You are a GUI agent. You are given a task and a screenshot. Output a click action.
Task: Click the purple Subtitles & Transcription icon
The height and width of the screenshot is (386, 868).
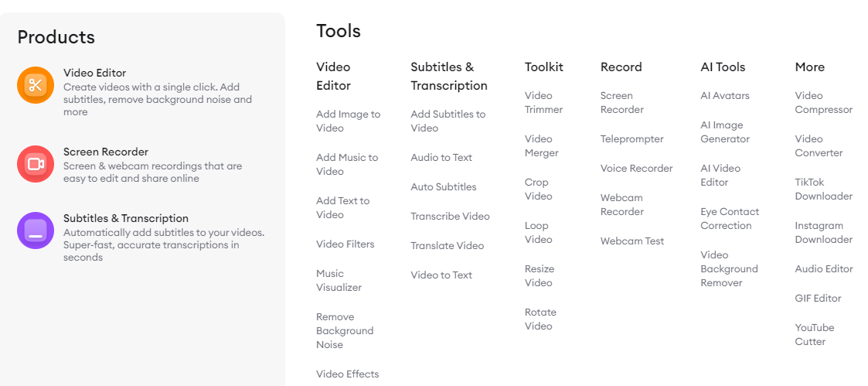point(36,231)
